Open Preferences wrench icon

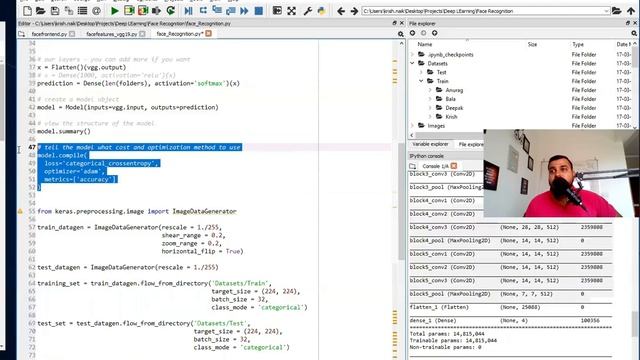pos(308,11)
